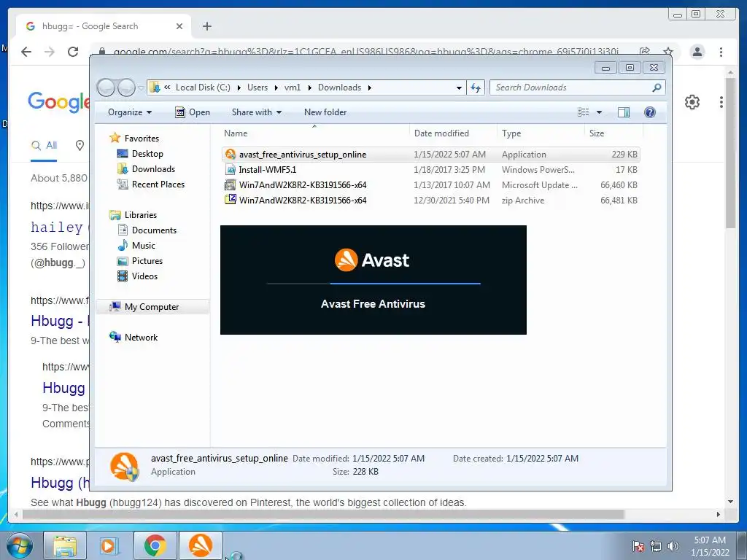Viewport: 747px width, 560px height.
Task: Bookmark this page with the star icon
Action: coord(668,52)
